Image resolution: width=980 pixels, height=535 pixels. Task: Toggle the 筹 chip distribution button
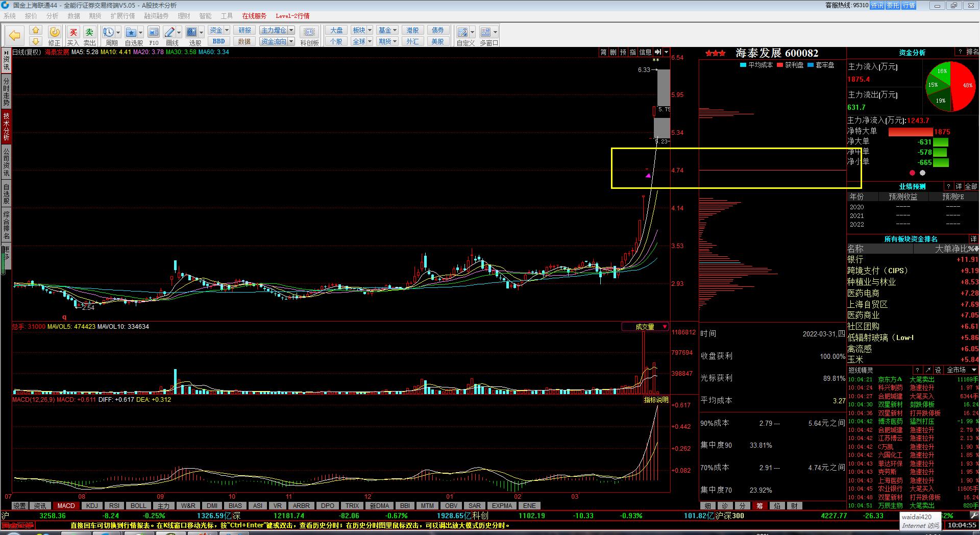(x=760, y=506)
